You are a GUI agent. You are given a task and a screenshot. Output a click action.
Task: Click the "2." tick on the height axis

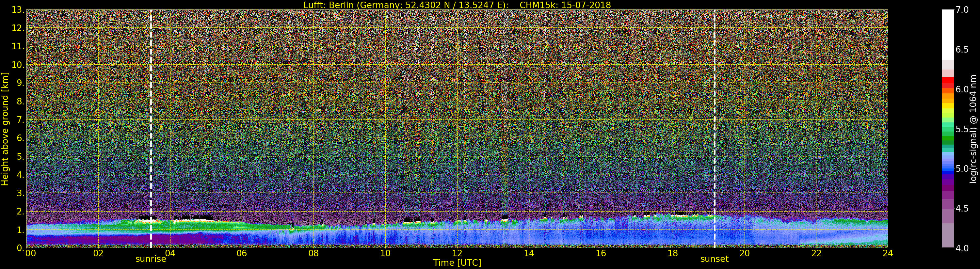[x=20, y=211]
